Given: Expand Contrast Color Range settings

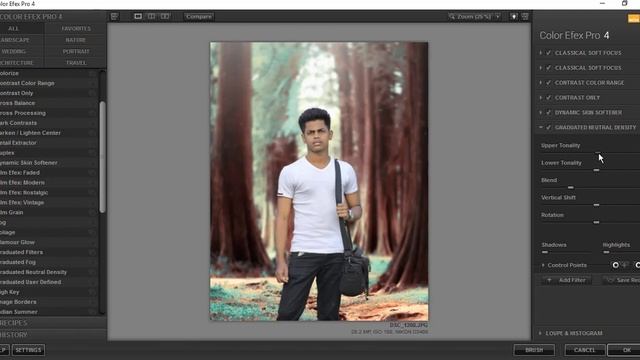Looking at the screenshot, I should click(x=541, y=83).
